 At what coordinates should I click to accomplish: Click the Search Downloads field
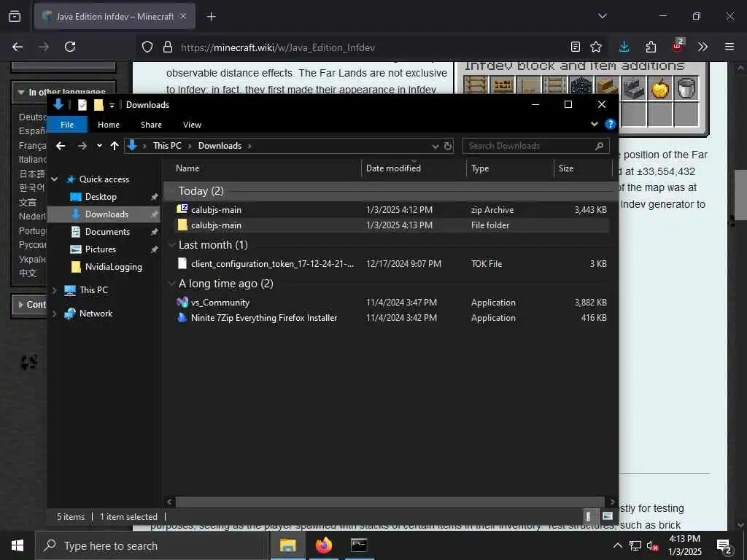pyautogui.click(x=535, y=146)
